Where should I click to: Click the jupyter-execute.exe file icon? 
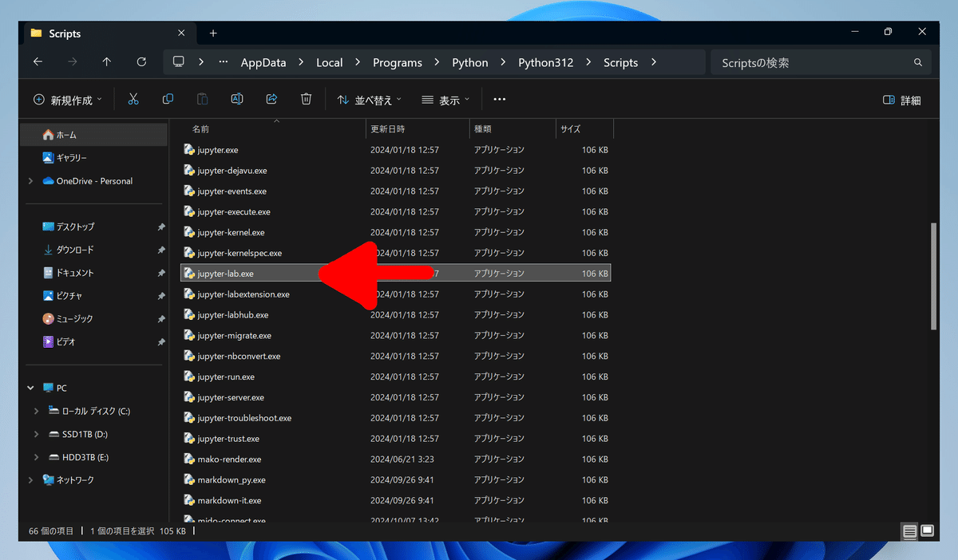(189, 211)
